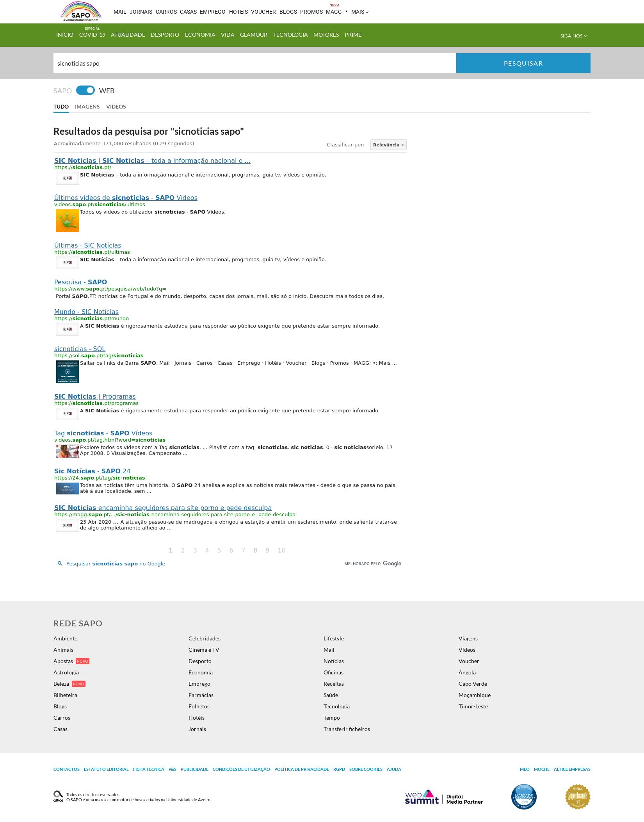Expand the Relevância sort dropdown

click(388, 145)
